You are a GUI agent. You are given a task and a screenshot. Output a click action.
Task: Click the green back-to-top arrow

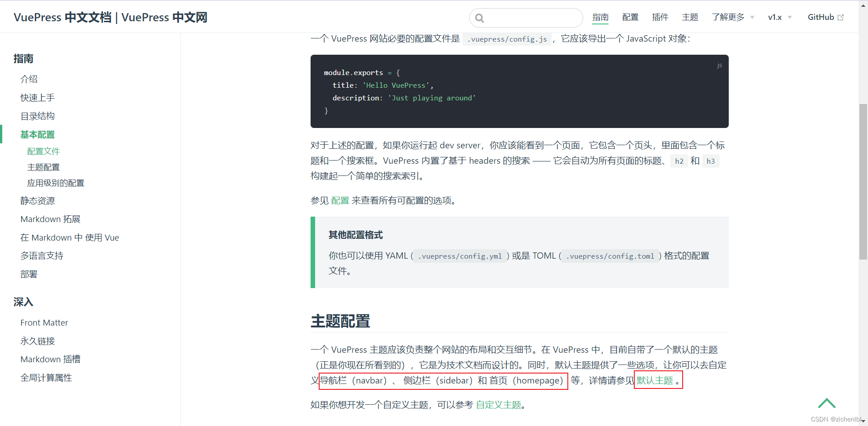[827, 403]
